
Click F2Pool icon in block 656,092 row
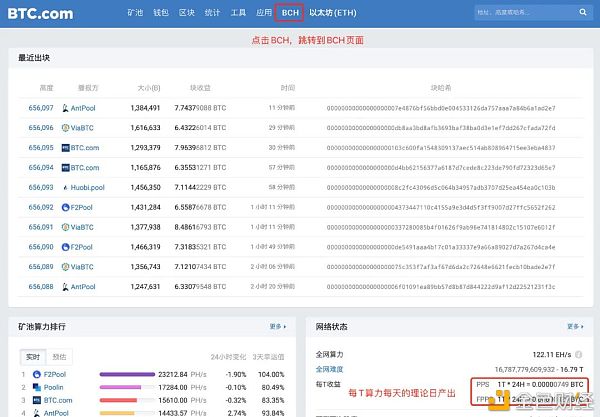coord(65,207)
